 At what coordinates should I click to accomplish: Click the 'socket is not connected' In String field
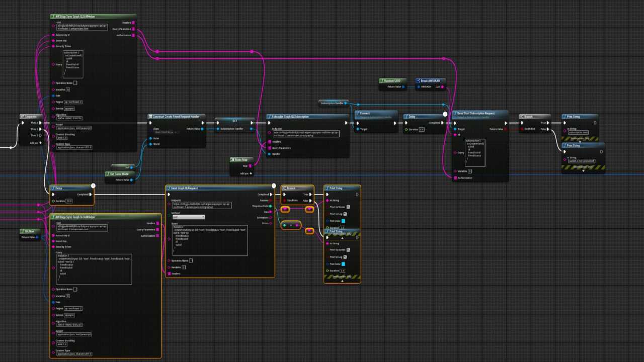tap(581, 161)
